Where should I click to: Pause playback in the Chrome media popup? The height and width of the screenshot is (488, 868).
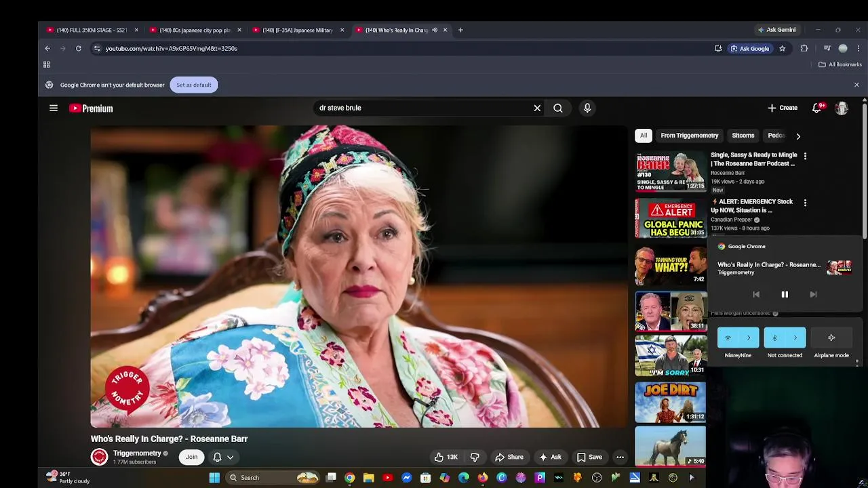[x=785, y=294]
